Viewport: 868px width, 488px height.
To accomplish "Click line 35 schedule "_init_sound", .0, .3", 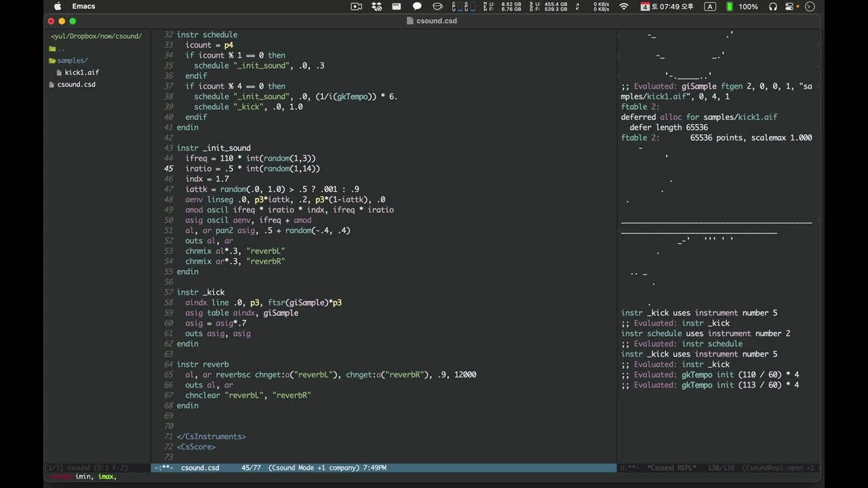I will click(259, 66).
